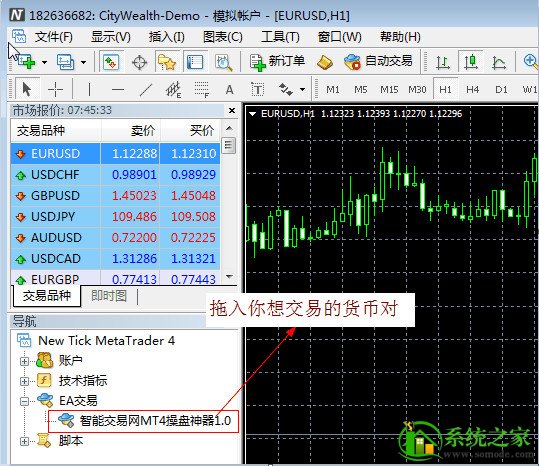The width and height of the screenshot is (539, 466).
Task: Click the market watch scrollbar down arrow
Action: pyautogui.click(x=229, y=276)
